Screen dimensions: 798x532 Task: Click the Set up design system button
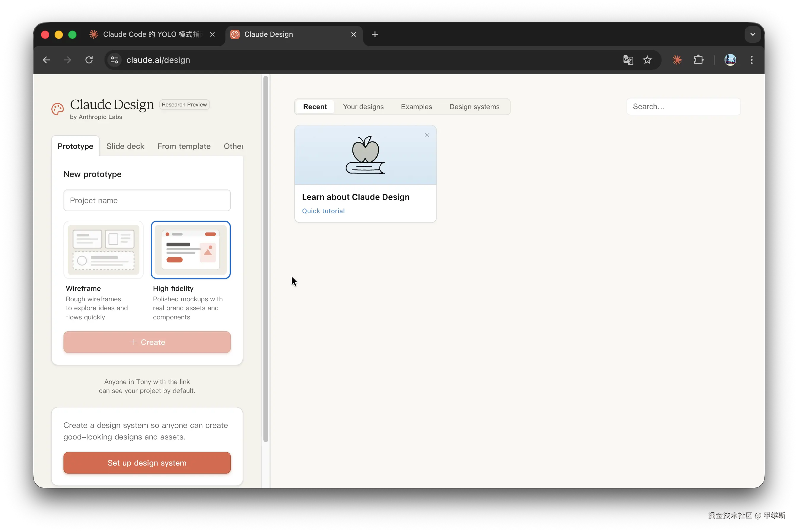pos(147,463)
